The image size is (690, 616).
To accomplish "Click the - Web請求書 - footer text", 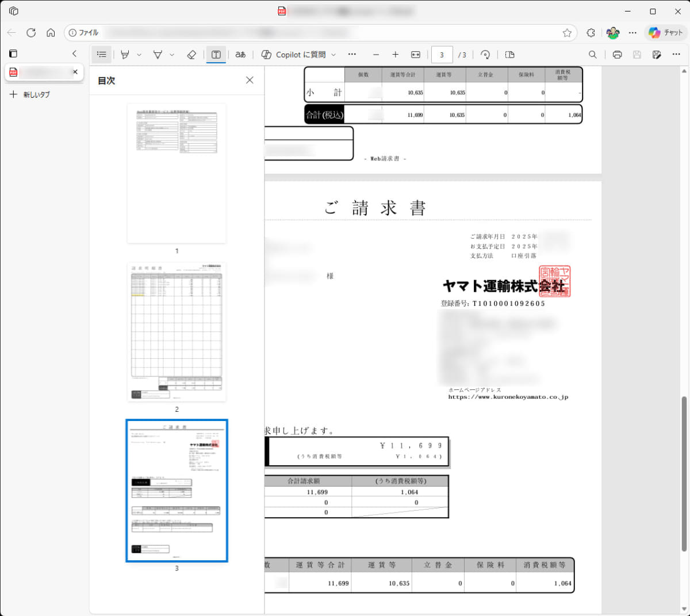I will point(385,159).
